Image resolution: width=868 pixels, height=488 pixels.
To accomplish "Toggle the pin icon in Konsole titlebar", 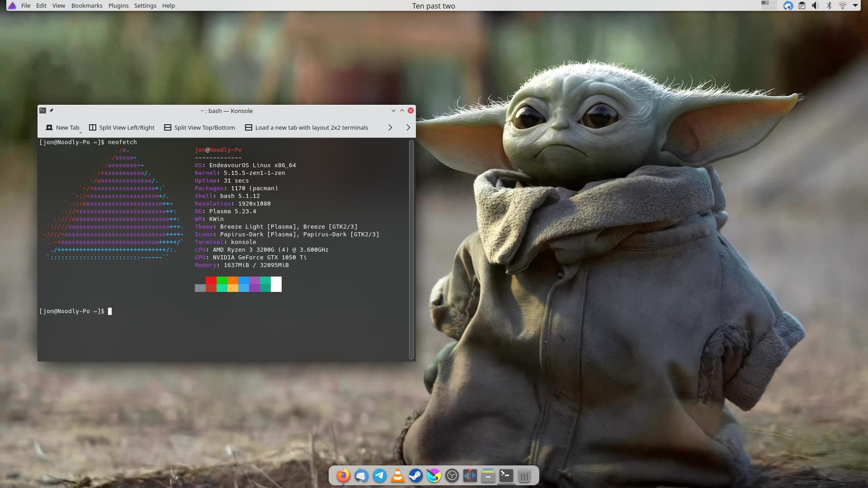I will tap(52, 110).
